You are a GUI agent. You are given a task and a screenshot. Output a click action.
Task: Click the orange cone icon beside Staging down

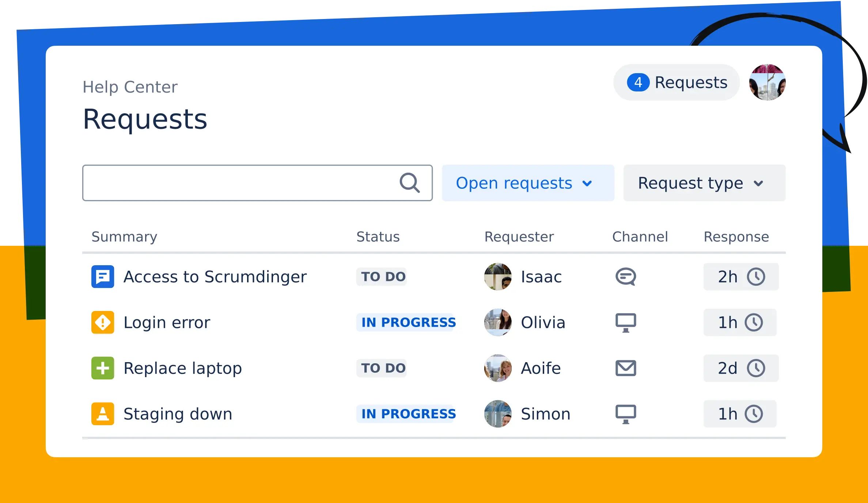coord(103,414)
